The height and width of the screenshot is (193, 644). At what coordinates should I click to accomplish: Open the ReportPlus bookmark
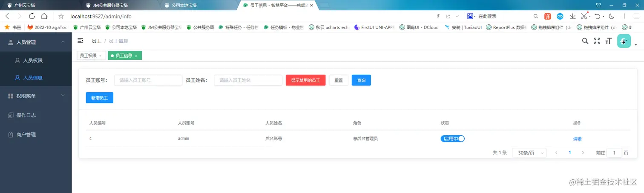click(x=506, y=27)
